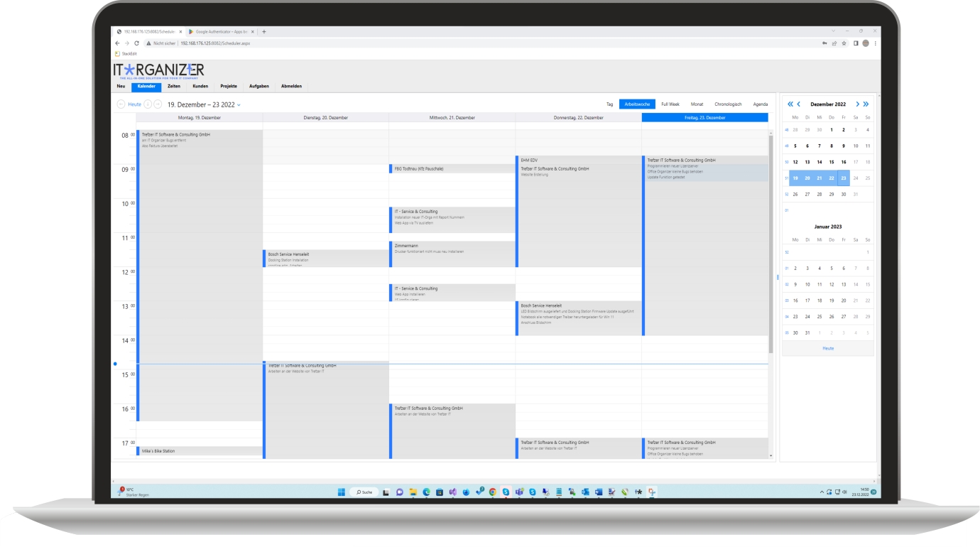The image size is (980, 547).
Task: Open the share icon in address bar
Action: click(x=834, y=43)
